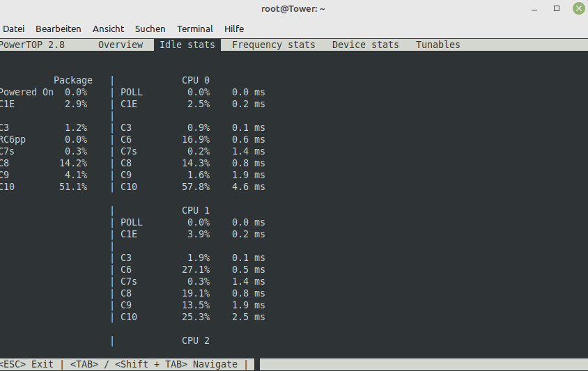Switch to Device stats tab

[365, 45]
